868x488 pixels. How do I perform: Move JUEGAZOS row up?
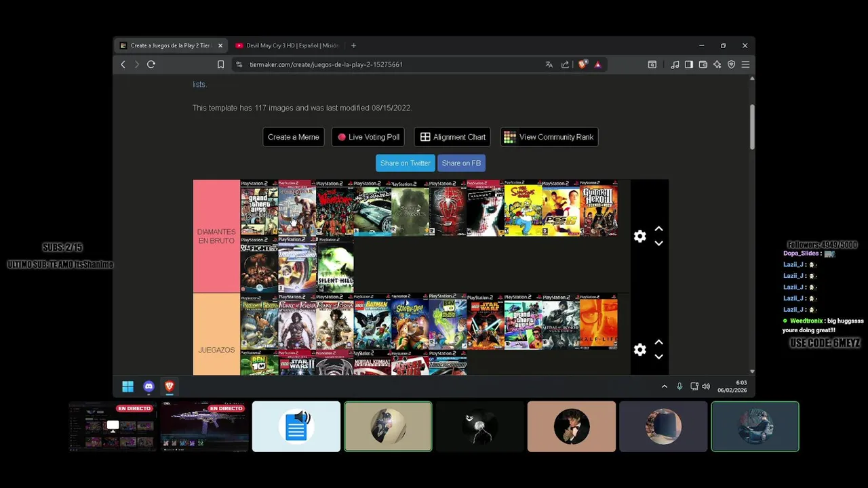click(658, 342)
